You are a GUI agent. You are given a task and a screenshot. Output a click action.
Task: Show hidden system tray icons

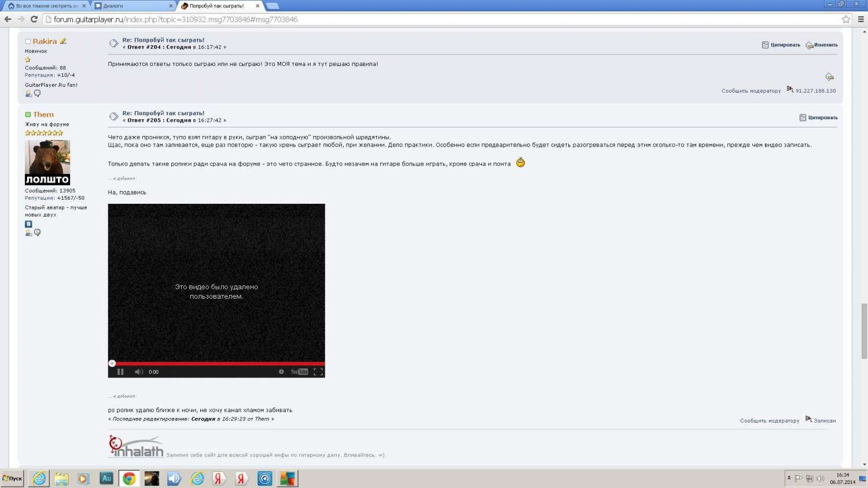click(789, 478)
